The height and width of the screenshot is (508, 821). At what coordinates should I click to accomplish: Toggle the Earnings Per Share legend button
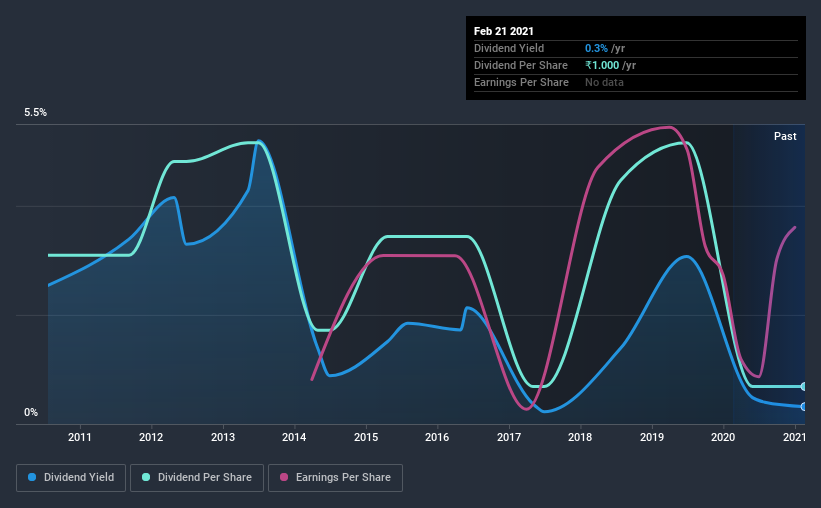(x=335, y=478)
